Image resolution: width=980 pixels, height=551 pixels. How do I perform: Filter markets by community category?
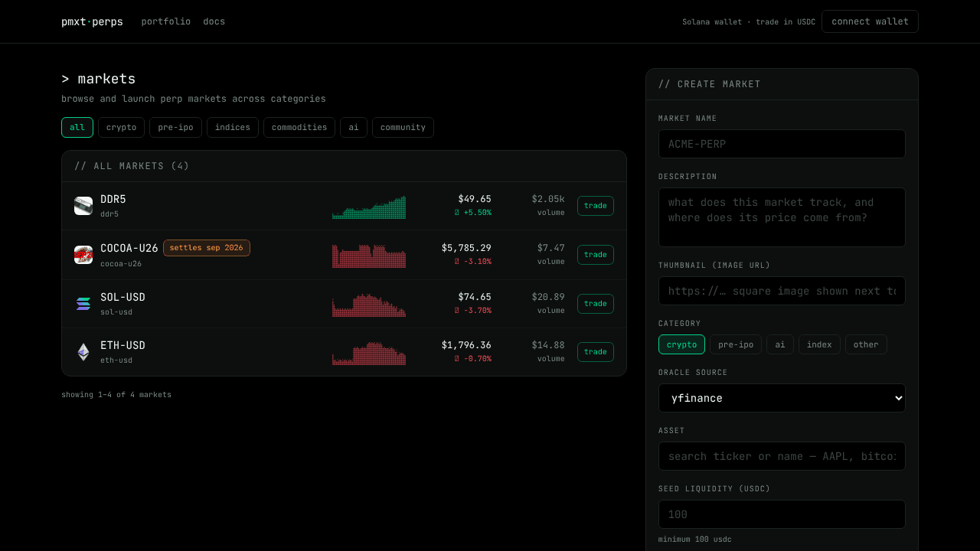coord(403,127)
